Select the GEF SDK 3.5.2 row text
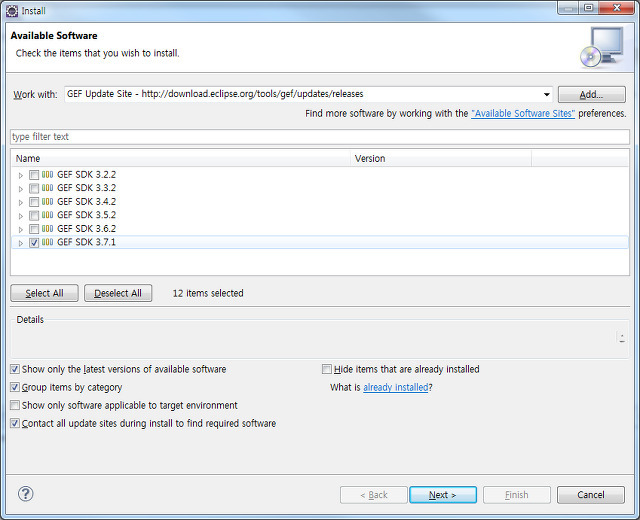 [x=87, y=215]
